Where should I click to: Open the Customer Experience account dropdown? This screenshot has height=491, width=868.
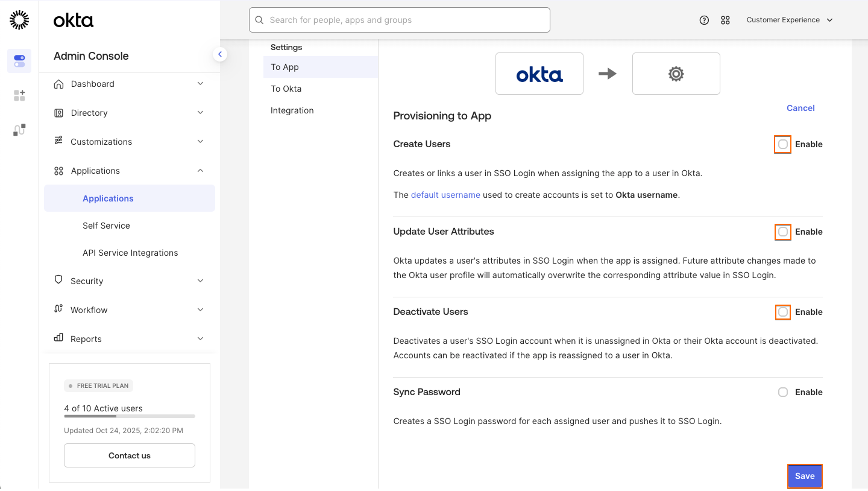[x=789, y=19]
